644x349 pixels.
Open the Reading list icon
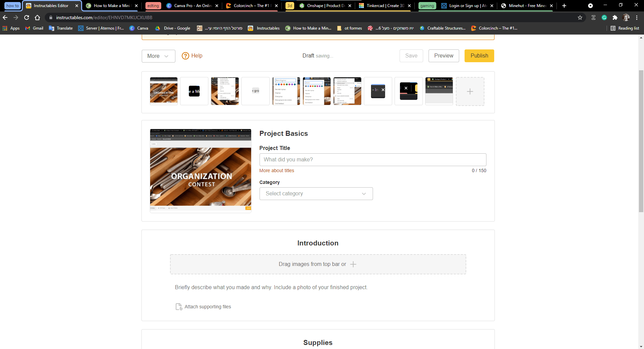(613, 28)
